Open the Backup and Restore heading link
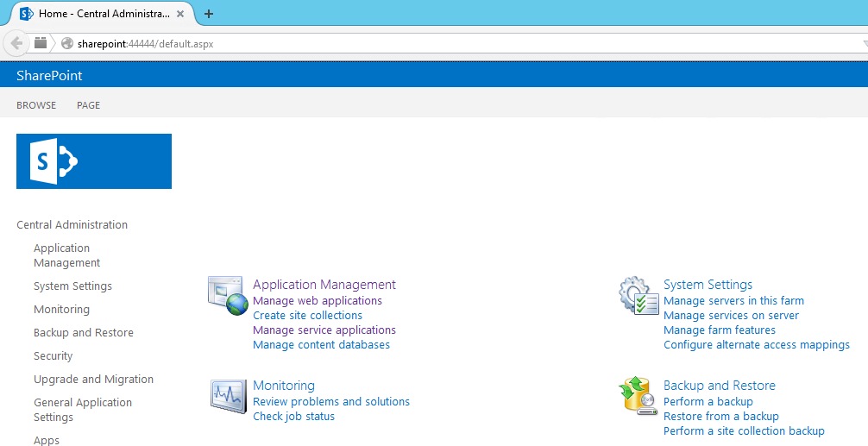 pyautogui.click(x=720, y=386)
